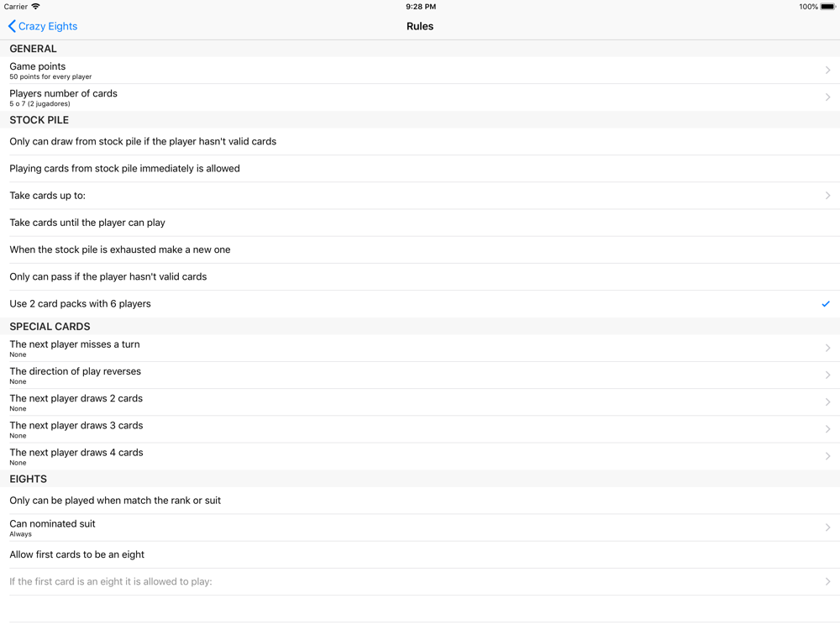Expand chevron on Game points row
The width and height of the screenshot is (840, 630).
click(x=827, y=71)
